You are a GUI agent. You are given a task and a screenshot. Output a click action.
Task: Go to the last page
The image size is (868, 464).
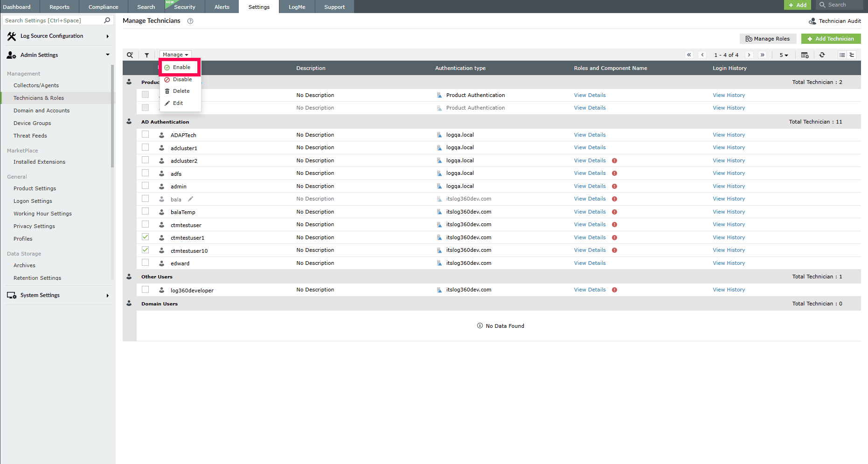click(763, 55)
